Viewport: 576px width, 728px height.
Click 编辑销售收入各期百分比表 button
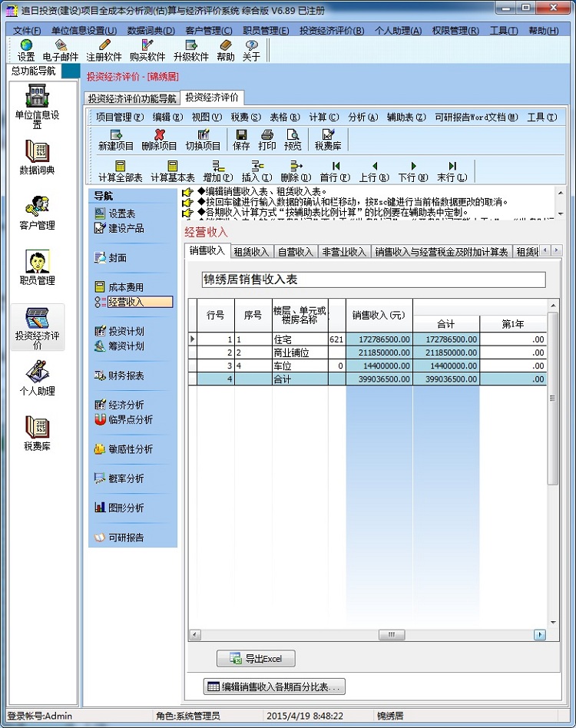click(x=274, y=687)
